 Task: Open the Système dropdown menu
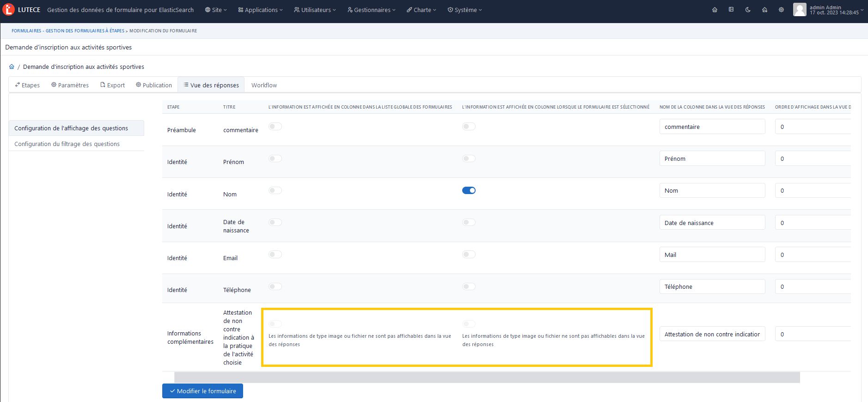tap(465, 10)
